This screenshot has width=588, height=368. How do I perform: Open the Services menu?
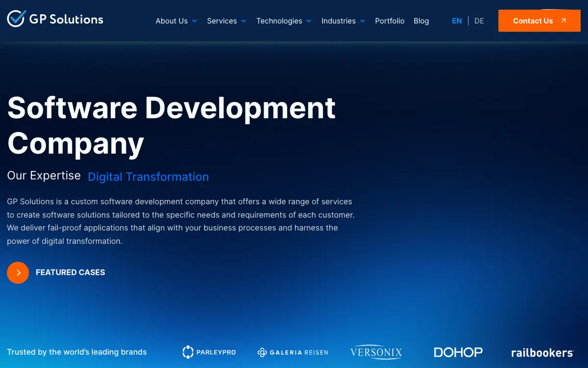click(222, 21)
